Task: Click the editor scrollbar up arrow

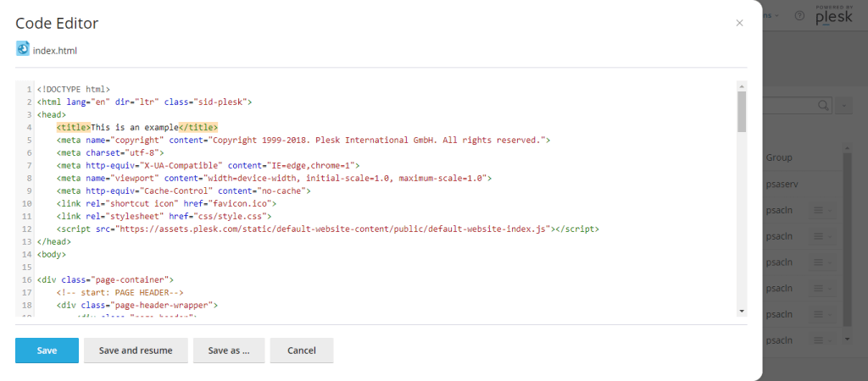Action: pyautogui.click(x=742, y=86)
